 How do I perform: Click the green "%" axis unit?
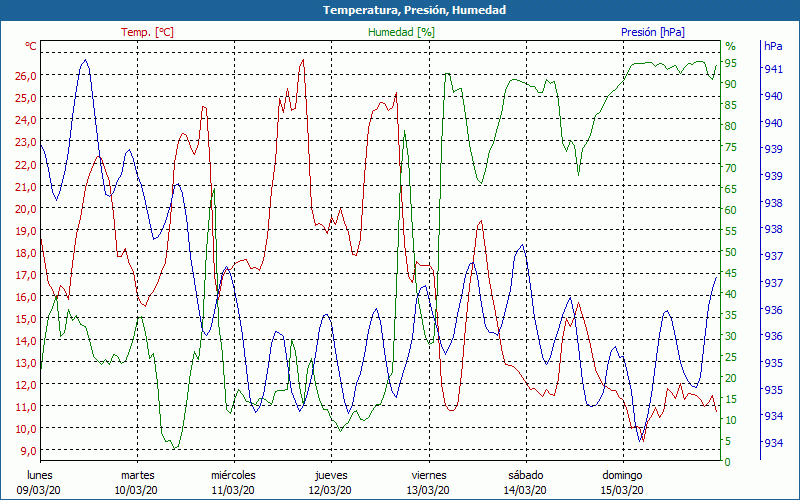tap(731, 46)
